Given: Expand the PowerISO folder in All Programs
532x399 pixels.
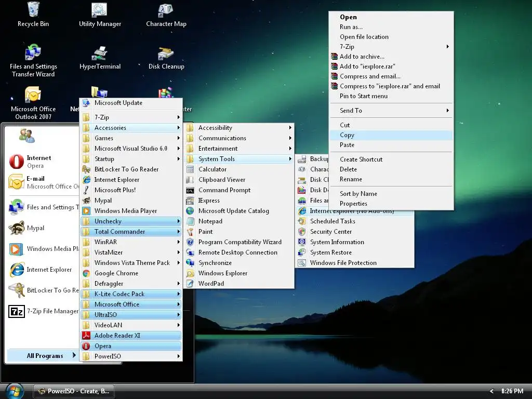Looking at the screenshot, I should pyautogui.click(x=131, y=356).
